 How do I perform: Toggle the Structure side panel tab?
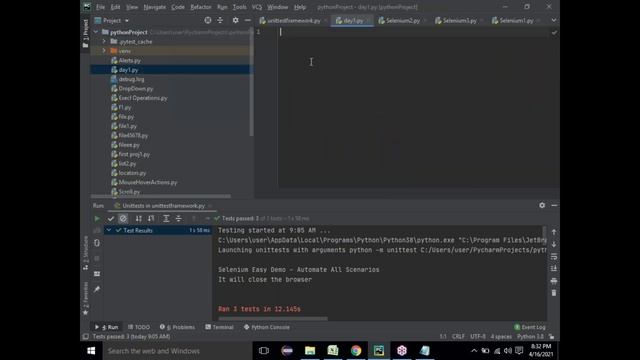coord(85,252)
